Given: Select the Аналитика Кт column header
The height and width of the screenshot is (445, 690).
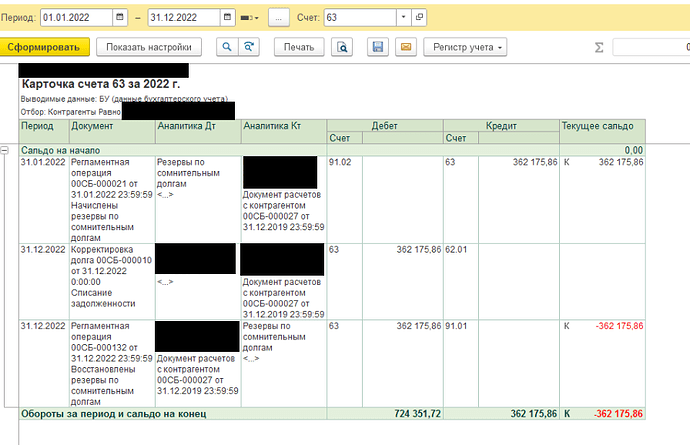Looking at the screenshot, I should [x=284, y=131].
